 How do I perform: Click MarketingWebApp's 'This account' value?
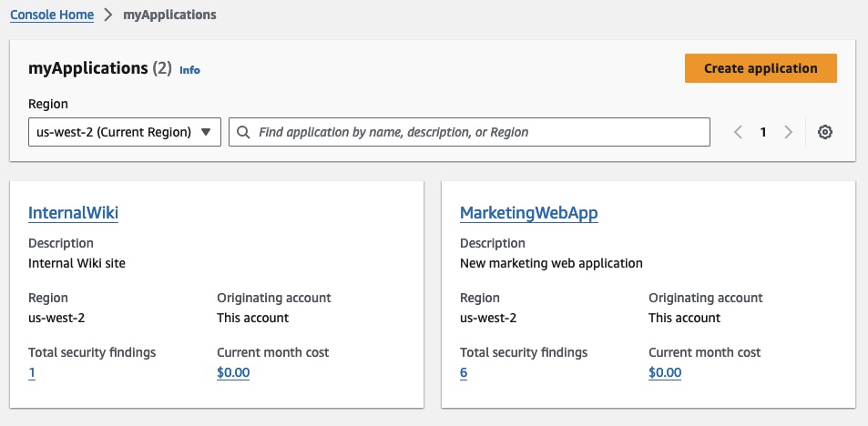click(684, 318)
